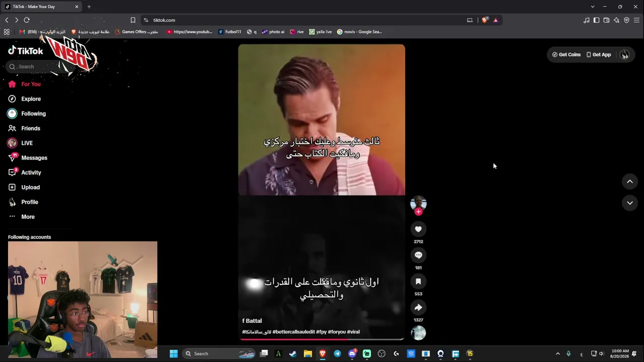Image resolution: width=644 pixels, height=362 pixels.
Task: Go to previous video with up chevron
Action: [629, 182]
